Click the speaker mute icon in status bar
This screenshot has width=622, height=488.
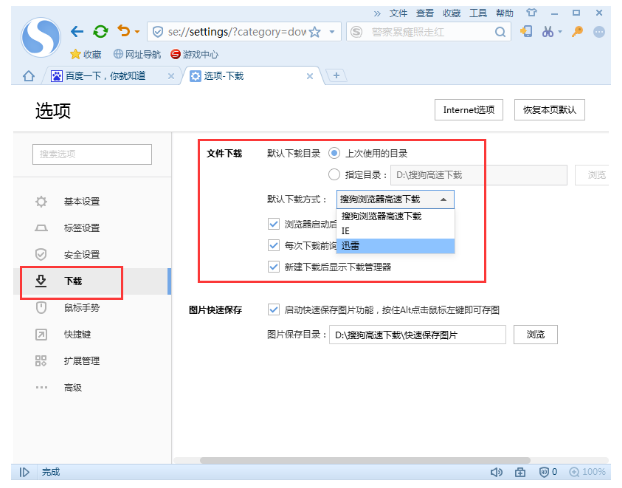point(496,472)
